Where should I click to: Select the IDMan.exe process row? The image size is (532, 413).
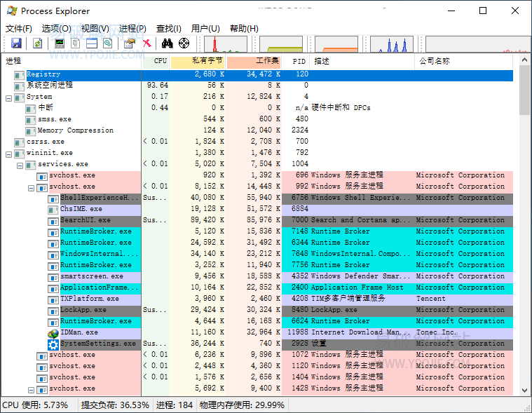258,332
